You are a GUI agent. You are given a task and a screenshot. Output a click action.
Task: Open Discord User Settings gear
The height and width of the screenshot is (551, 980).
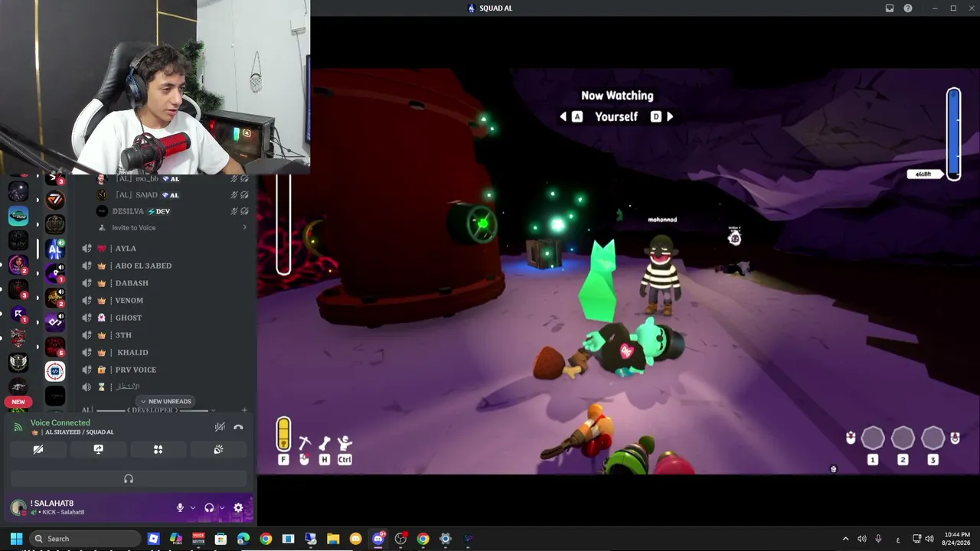[x=238, y=507]
